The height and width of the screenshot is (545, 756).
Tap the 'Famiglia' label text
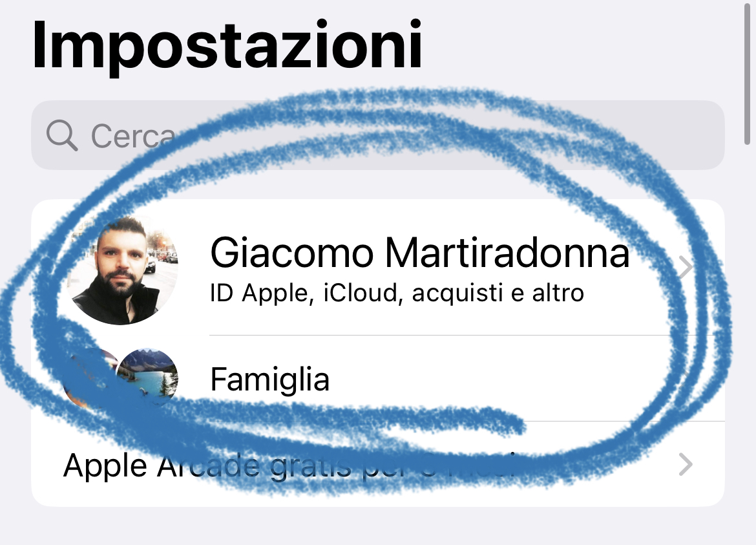click(x=269, y=379)
